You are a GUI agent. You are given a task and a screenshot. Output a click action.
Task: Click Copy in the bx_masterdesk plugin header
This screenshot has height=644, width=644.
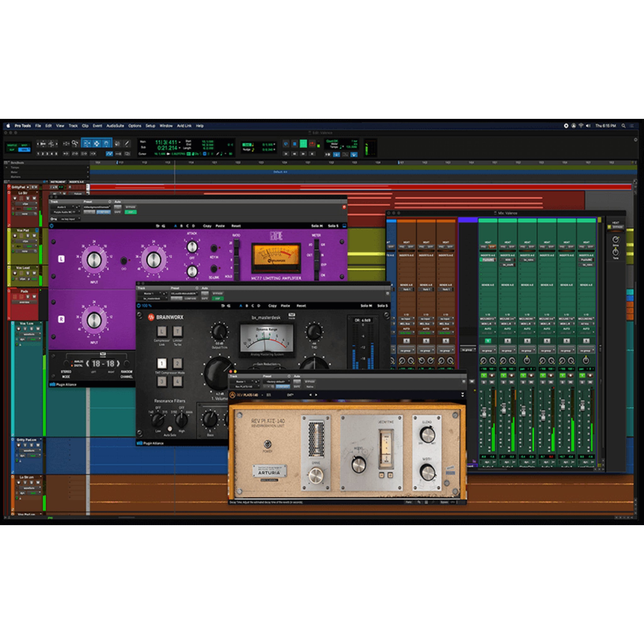click(273, 306)
